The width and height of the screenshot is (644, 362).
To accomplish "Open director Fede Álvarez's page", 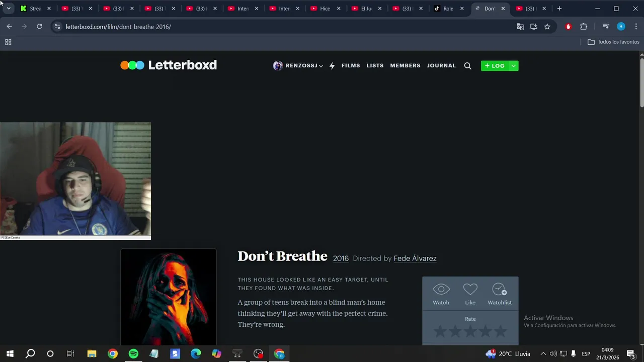I will click(415, 258).
